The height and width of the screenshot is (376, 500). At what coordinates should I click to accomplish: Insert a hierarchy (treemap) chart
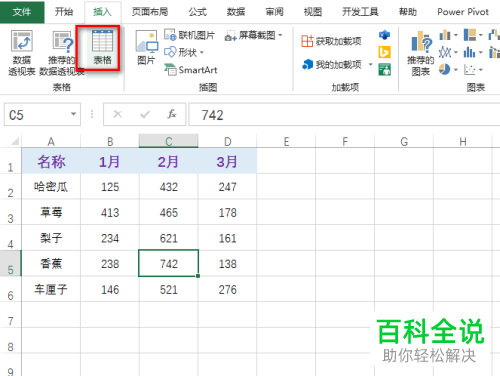tap(470, 35)
